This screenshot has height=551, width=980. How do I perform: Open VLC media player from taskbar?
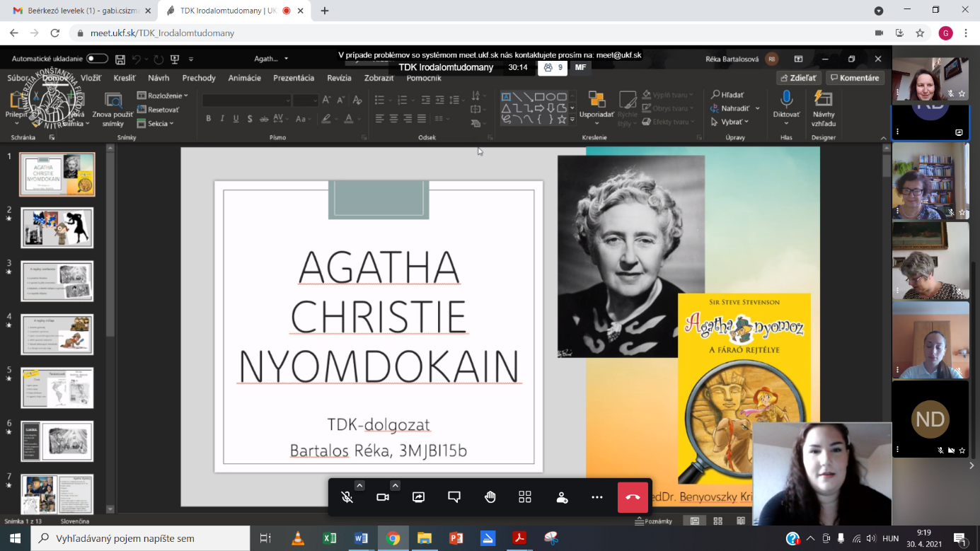(x=298, y=538)
